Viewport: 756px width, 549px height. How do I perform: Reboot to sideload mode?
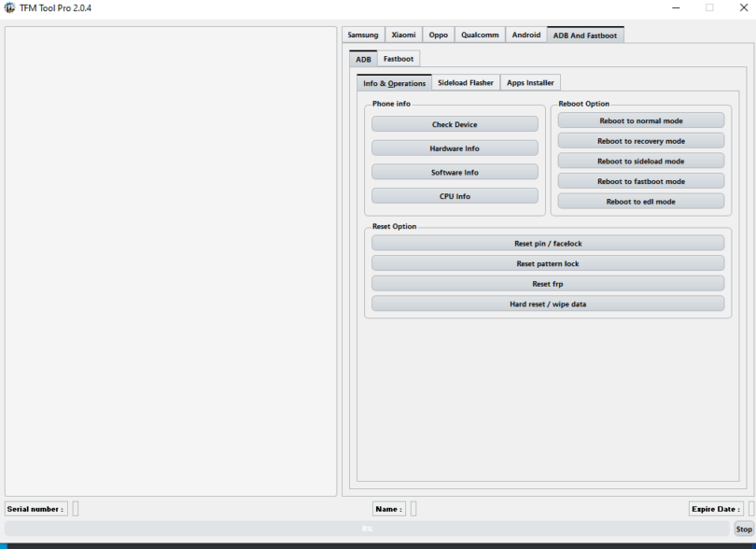[641, 162]
